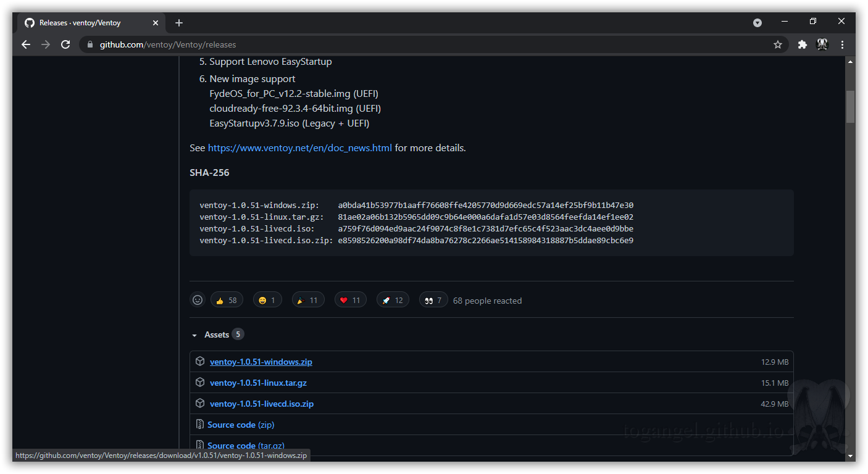Click the FydeOS_for_PC_v12.2-stable.img line

[294, 94]
